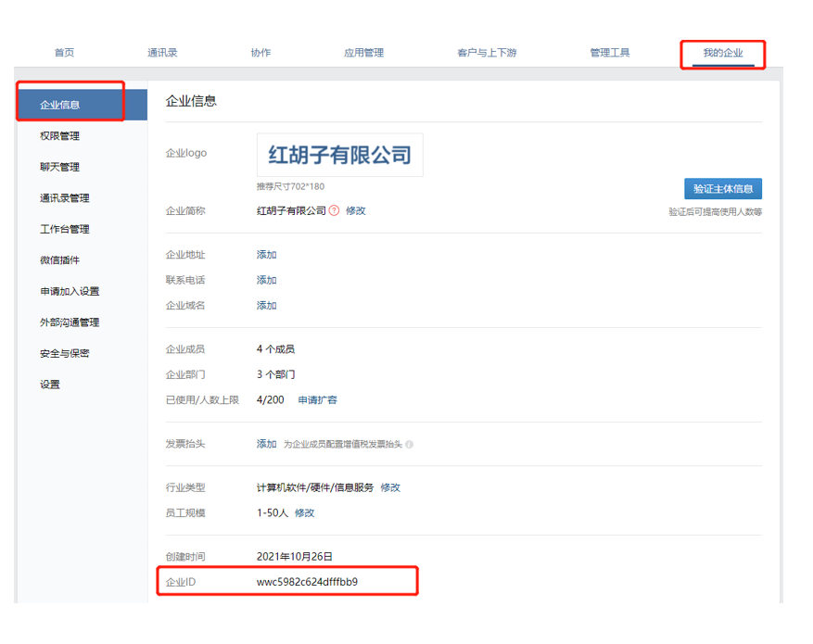Open 申请加入设置 in the sidebar
Viewport: 813px width, 644px height.
click(70, 291)
